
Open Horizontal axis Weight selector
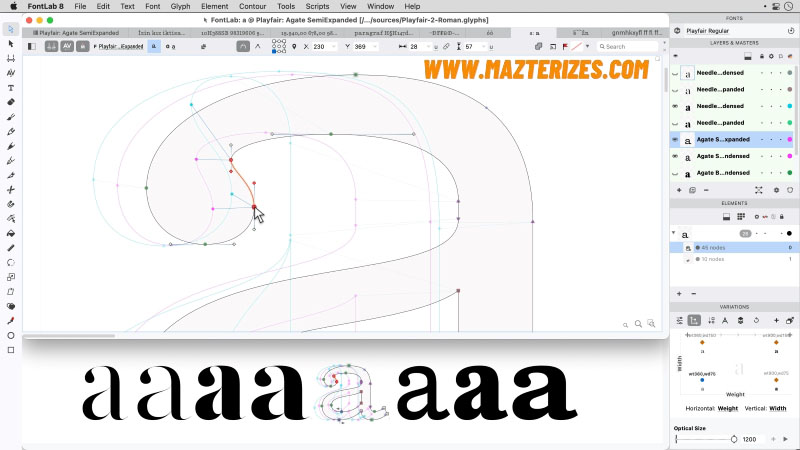coord(728,408)
